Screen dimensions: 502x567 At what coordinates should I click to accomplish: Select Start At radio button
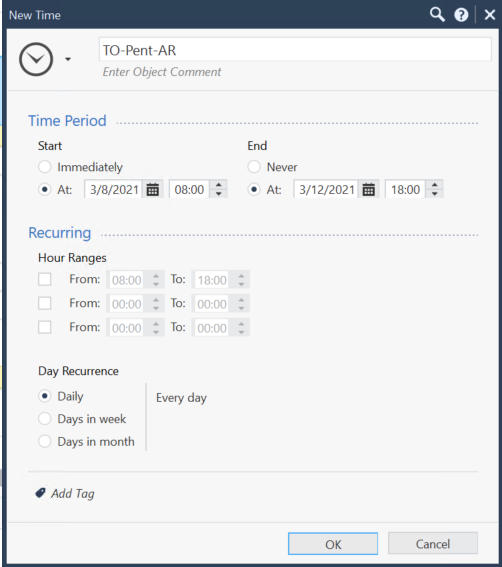45,189
